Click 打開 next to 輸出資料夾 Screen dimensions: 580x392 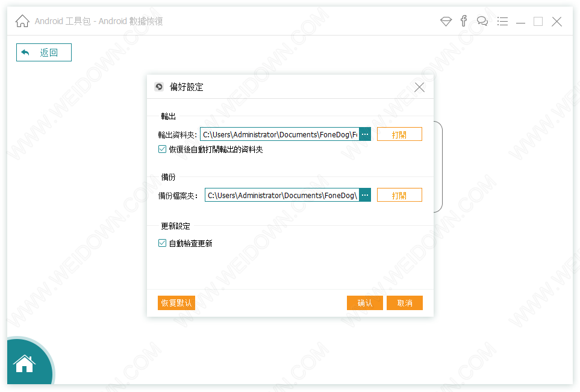point(399,134)
